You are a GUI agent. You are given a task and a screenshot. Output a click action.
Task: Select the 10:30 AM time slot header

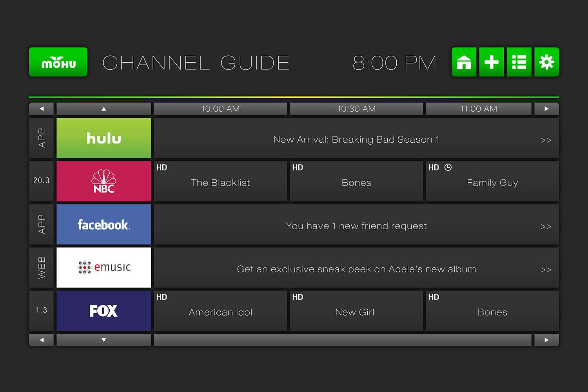click(356, 109)
